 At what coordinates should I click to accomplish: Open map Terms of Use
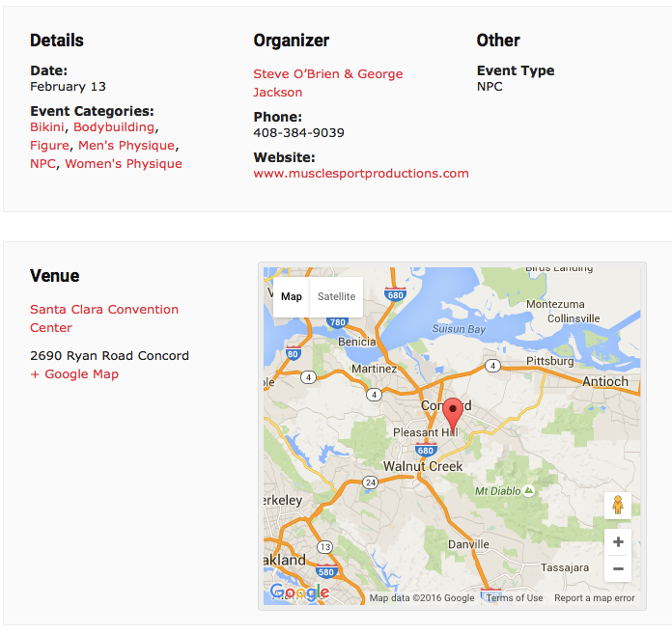click(x=515, y=598)
